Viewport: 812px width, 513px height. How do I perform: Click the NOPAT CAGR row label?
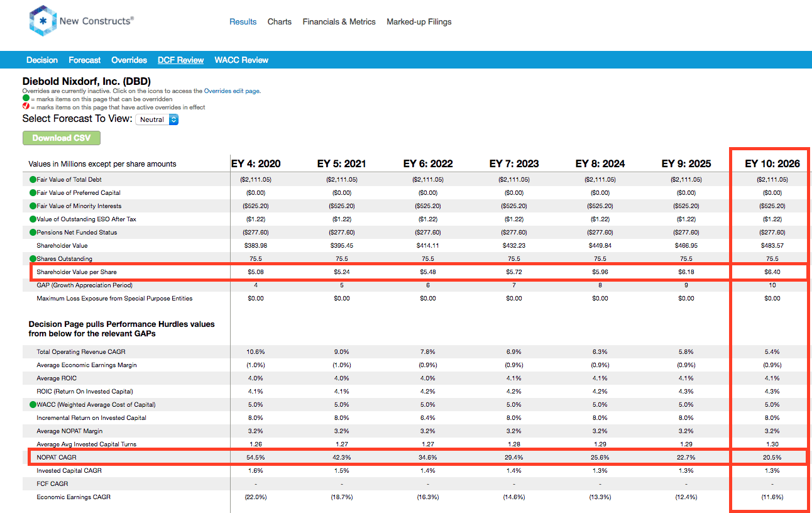pyautogui.click(x=57, y=458)
